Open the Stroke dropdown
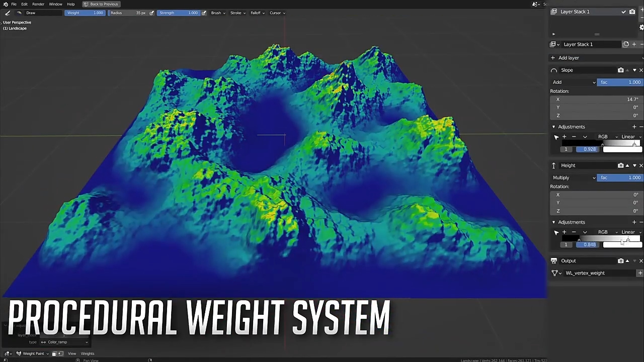The width and height of the screenshot is (644, 362). [x=237, y=13]
